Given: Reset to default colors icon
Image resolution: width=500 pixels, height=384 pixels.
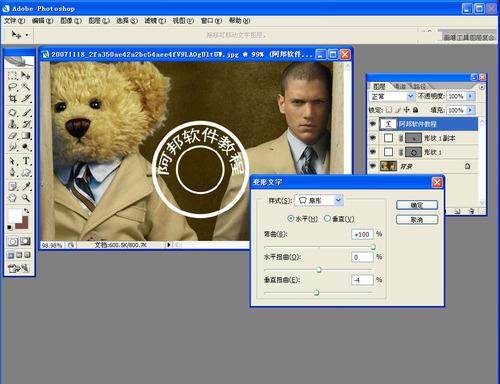Looking at the screenshot, I should 10,228.
